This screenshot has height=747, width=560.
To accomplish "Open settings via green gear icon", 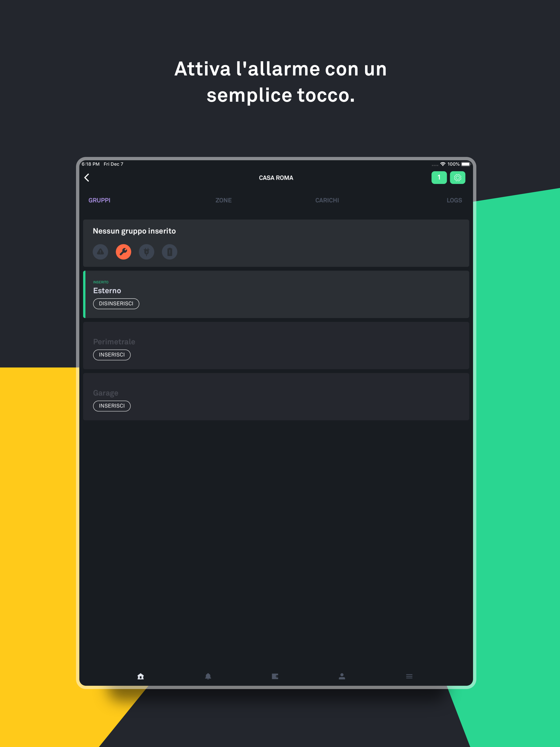I will coord(457,178).
